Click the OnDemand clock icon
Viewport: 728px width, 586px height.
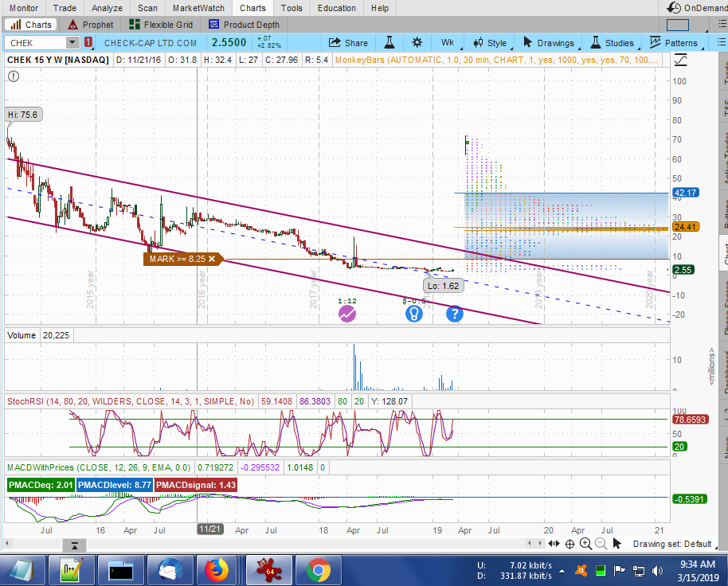tap(675, 8)
